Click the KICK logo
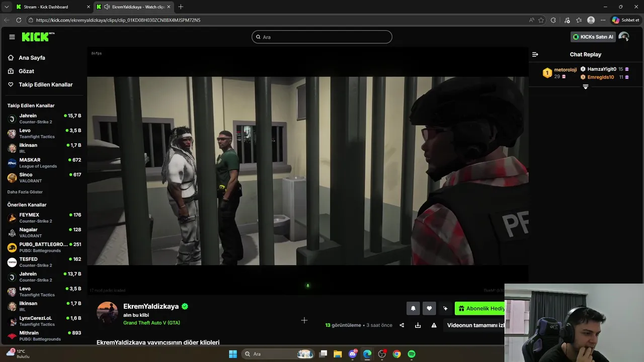The image size is (644, 362). [38, 37]
